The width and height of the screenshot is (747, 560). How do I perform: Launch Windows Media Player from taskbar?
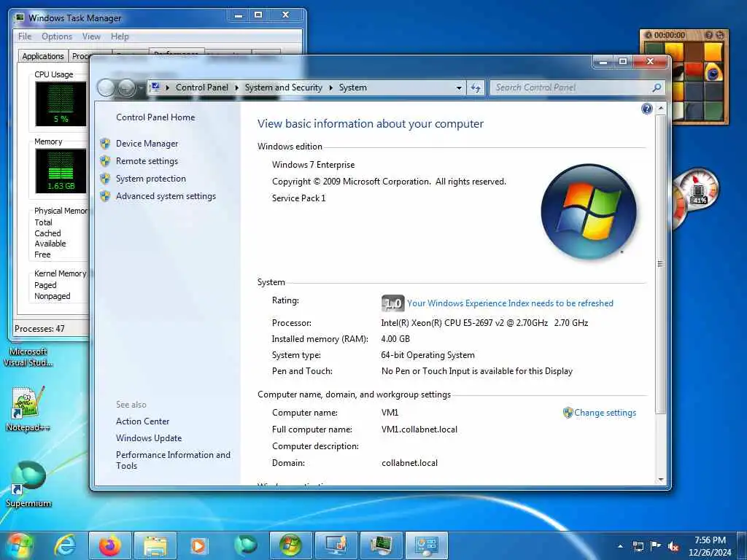click(198, 545)
